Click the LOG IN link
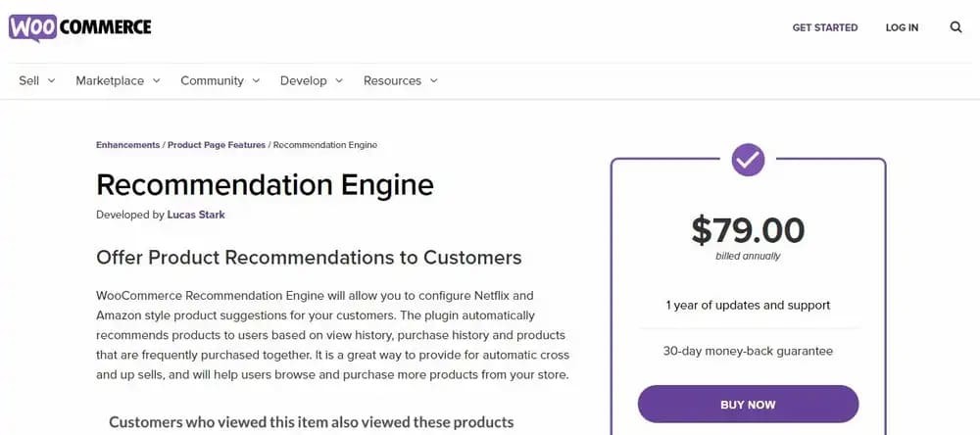This screenshot has width=980, height=435. point(902,27)
